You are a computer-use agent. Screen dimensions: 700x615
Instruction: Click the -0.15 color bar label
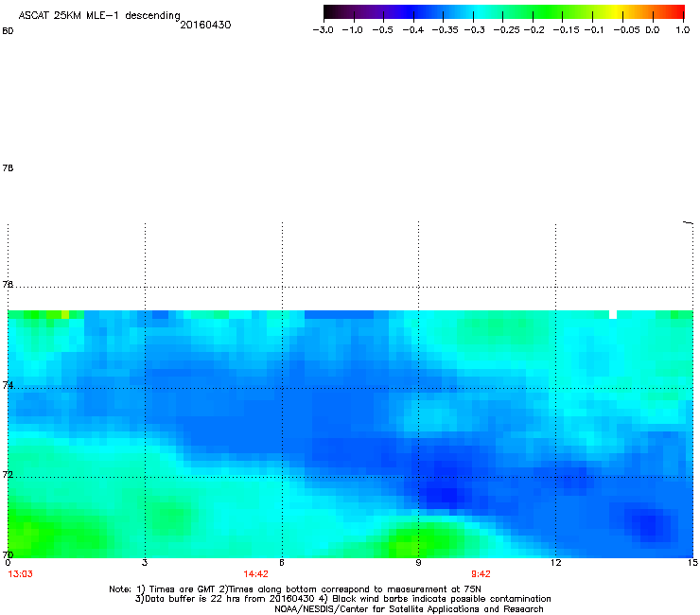point(566,30)
